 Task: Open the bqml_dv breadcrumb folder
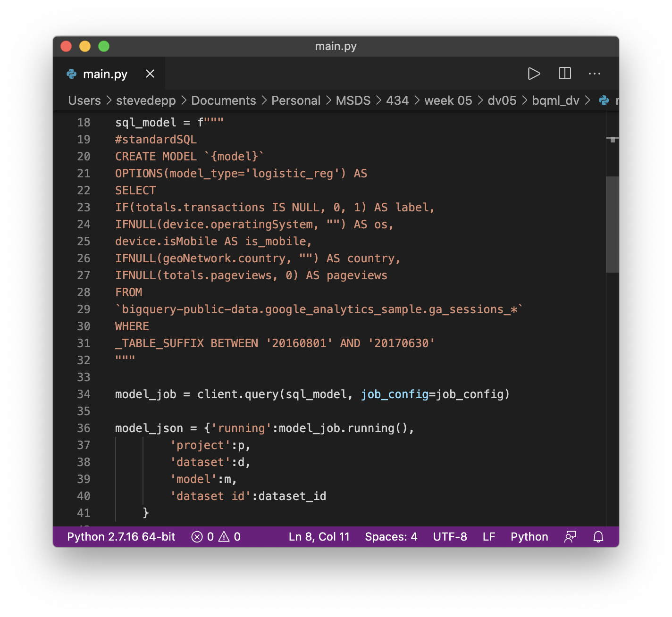[x=555, y=100]
